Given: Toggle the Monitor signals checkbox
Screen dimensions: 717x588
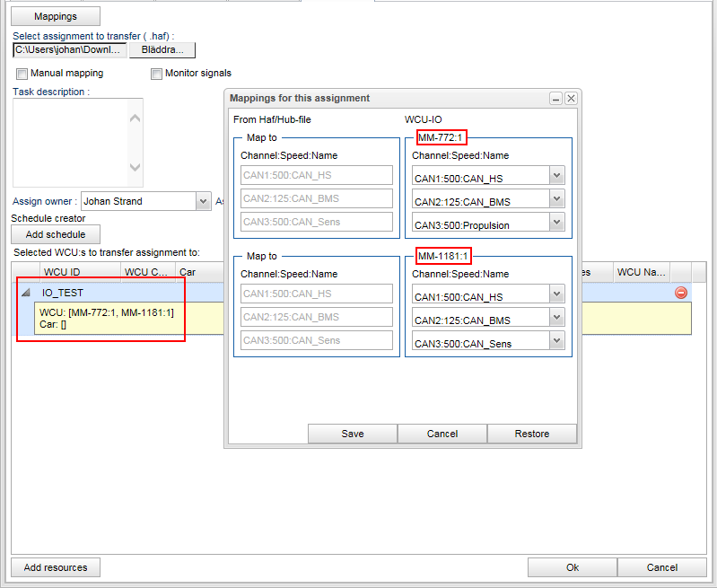Looking at the screenshot, I should click(156, 74).
